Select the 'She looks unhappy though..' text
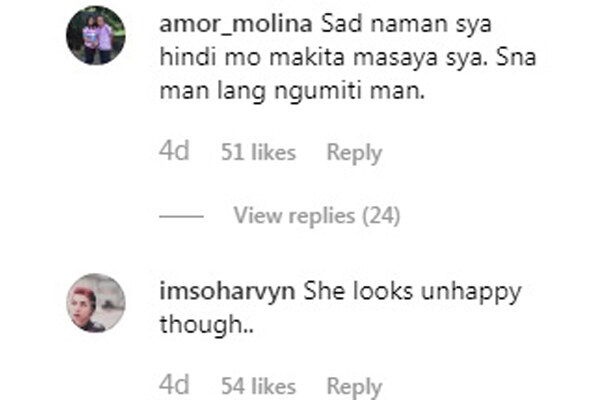The image size is (600, 400). click(341, 308)
